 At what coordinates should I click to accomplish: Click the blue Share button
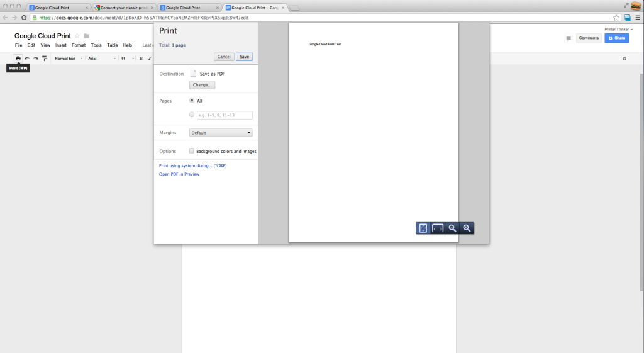(x=616, y=38)
